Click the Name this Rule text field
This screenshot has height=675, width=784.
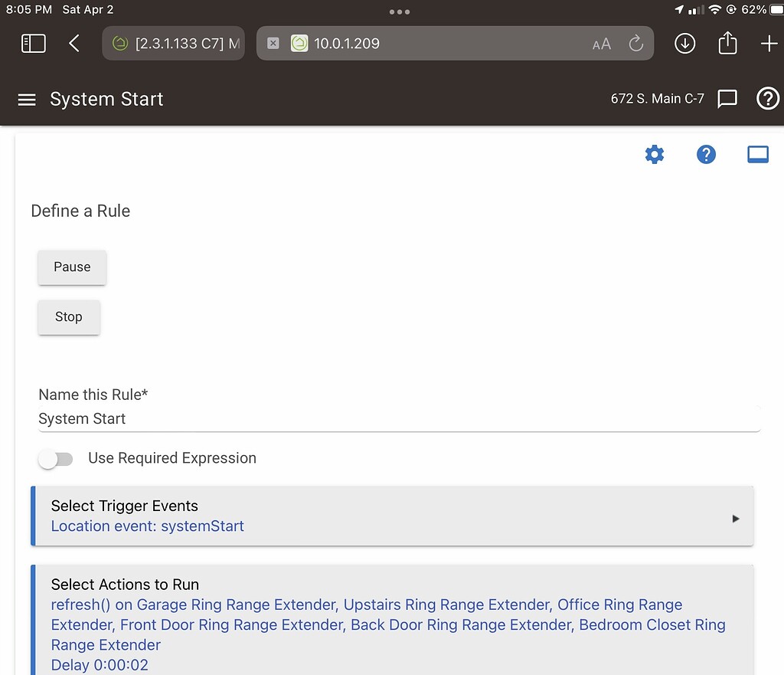(x=306, y=418)
